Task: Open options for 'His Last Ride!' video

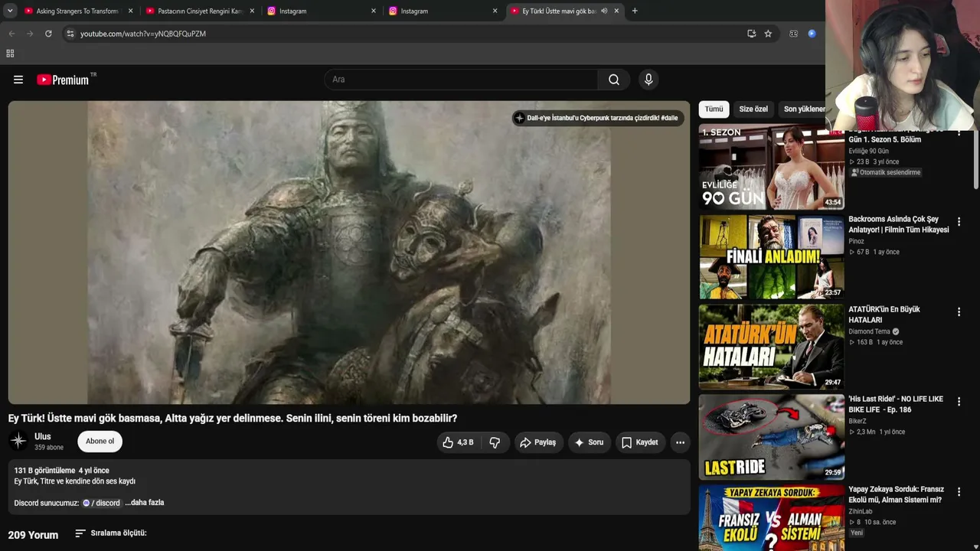Action: pos(959,402)
